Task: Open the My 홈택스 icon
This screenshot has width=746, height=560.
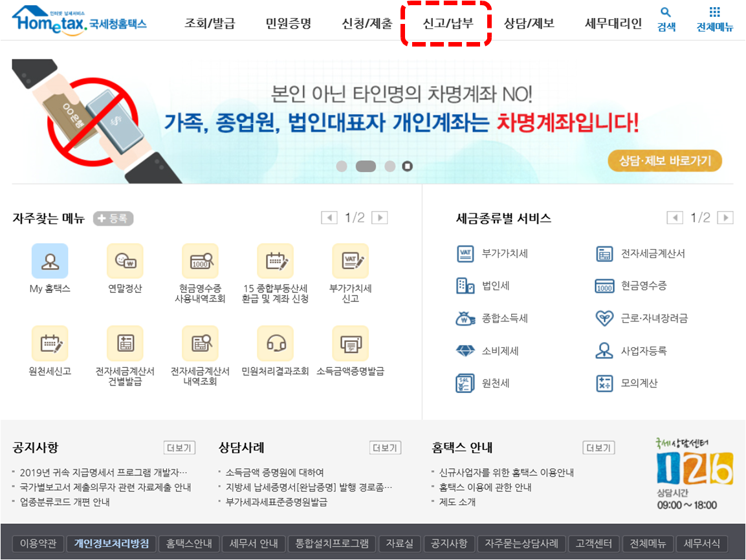Action: (50, 261)
